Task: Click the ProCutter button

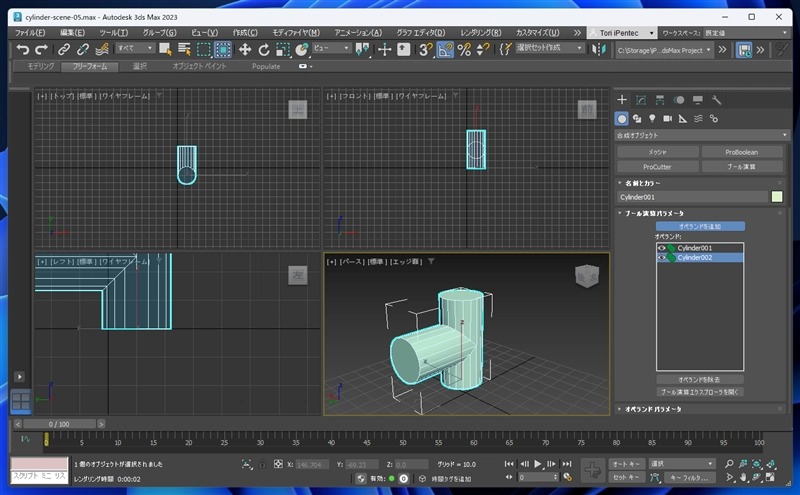Action: (657, 167)
